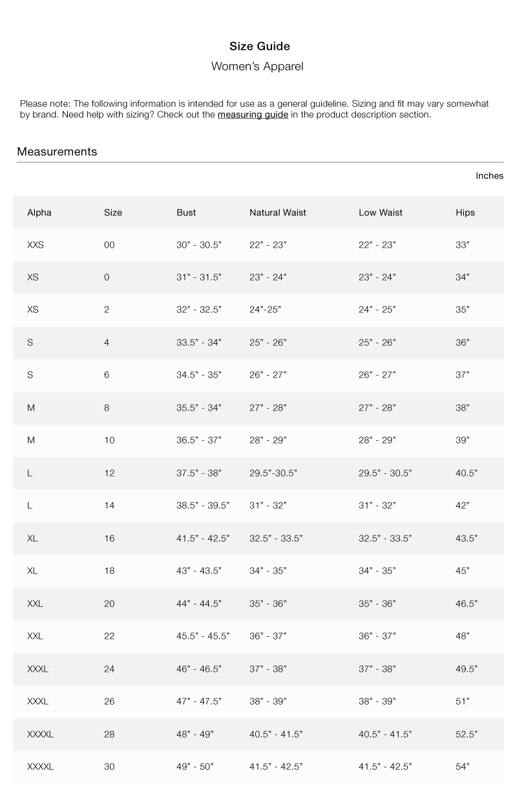
Task: Click the Alpha column header
Action: click(39, 213)
